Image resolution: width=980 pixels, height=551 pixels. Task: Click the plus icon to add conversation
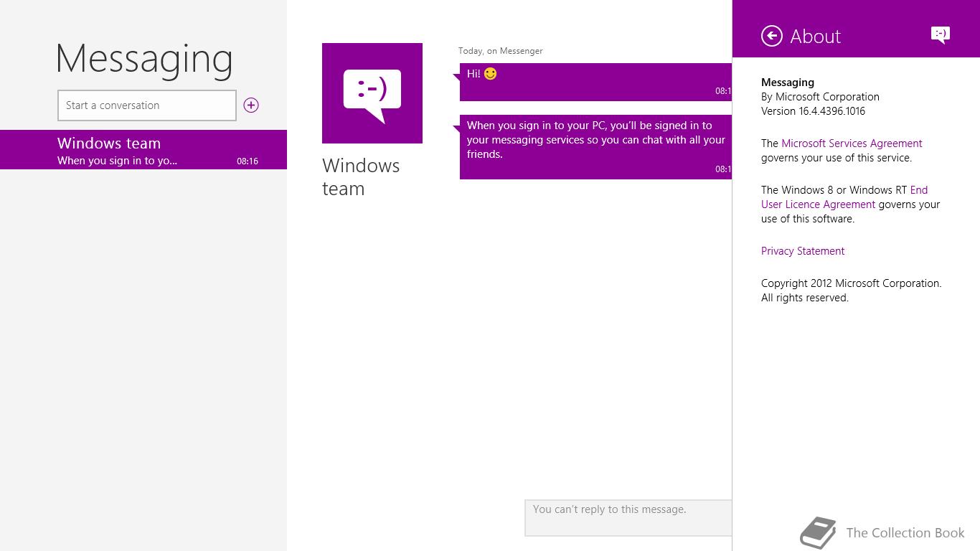point(251,105)
